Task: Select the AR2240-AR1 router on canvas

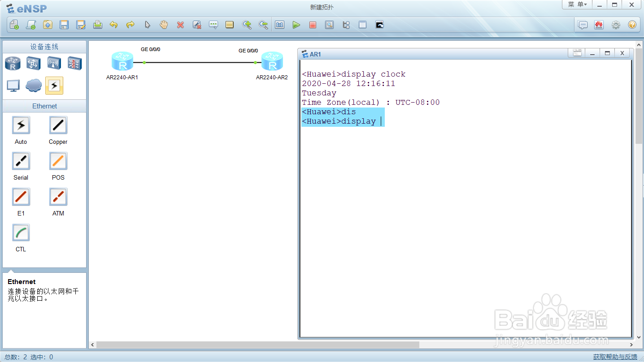Action: (122, 62)
